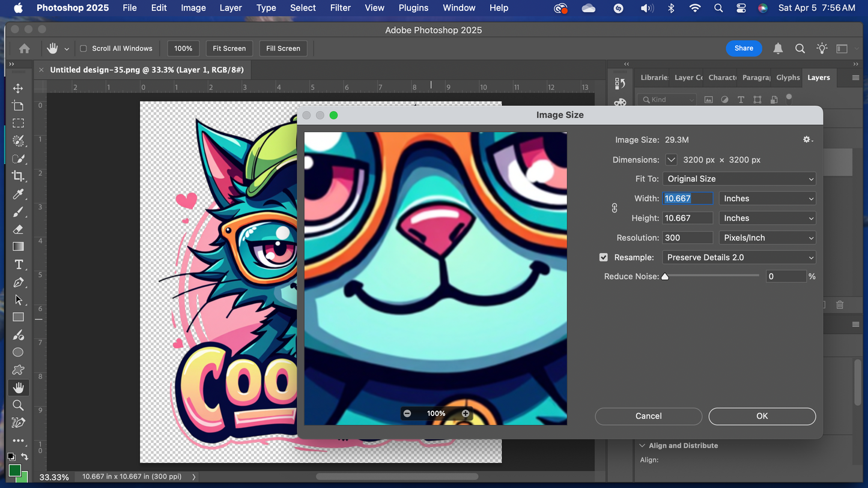Screen dimensions: 868x488
Task: Select the Ellipse tool
Action: 18,352
